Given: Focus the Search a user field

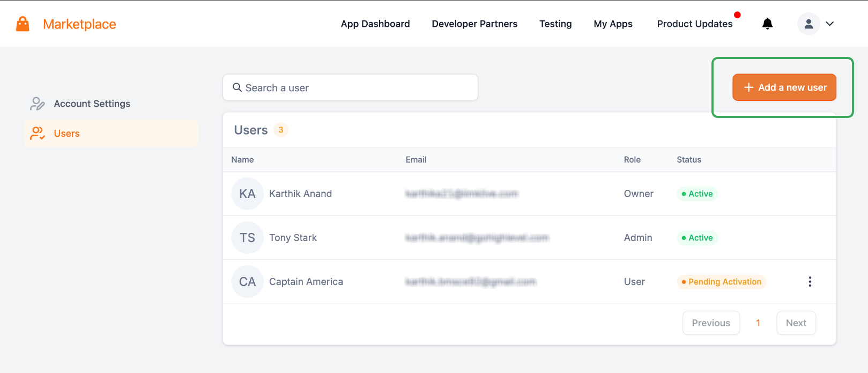Looking at the screenshot, I should click(x=350, y=87).
